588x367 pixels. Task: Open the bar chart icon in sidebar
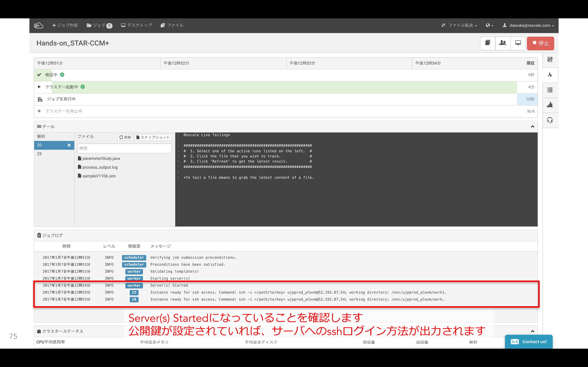550,105
